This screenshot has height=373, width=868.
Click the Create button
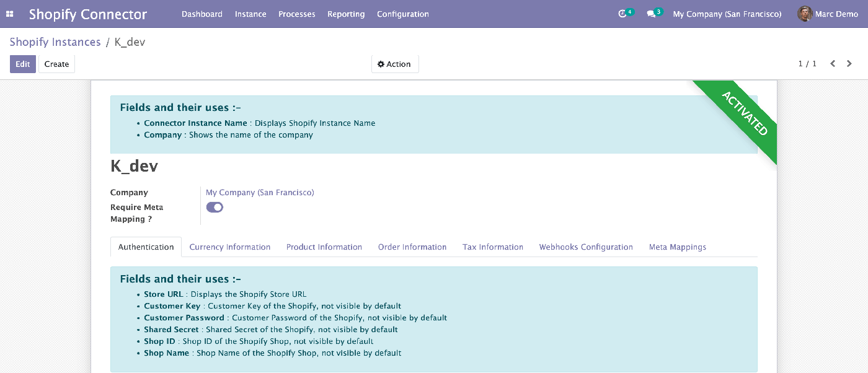click(56, 64)
